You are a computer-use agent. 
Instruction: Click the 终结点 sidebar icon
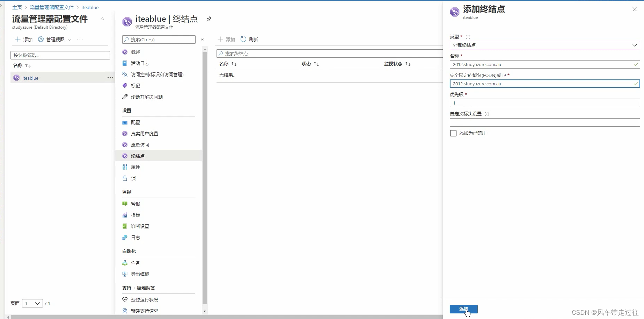pyautogui.click(x=125, y=156)
